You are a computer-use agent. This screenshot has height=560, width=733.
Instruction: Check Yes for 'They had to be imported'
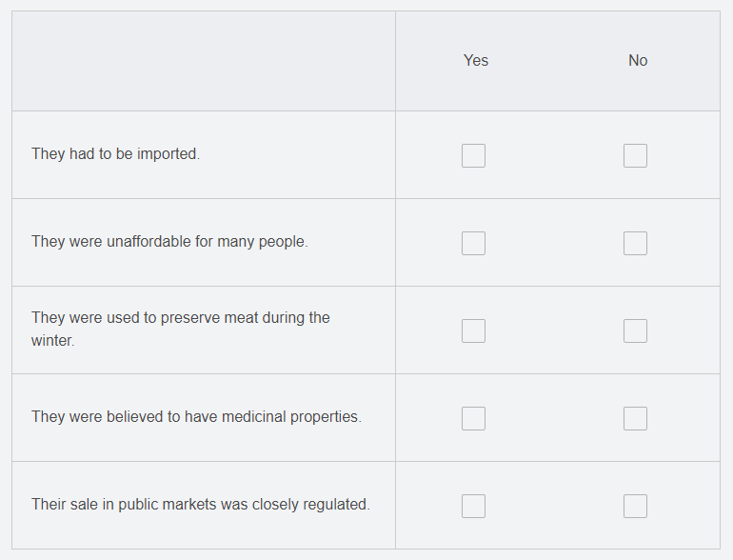pyautogui.click(x=473, y=155)
